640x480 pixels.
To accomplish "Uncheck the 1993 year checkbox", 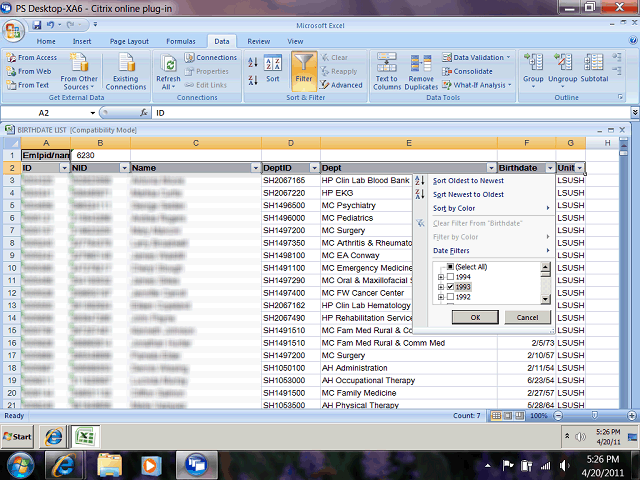I will 451,287.
